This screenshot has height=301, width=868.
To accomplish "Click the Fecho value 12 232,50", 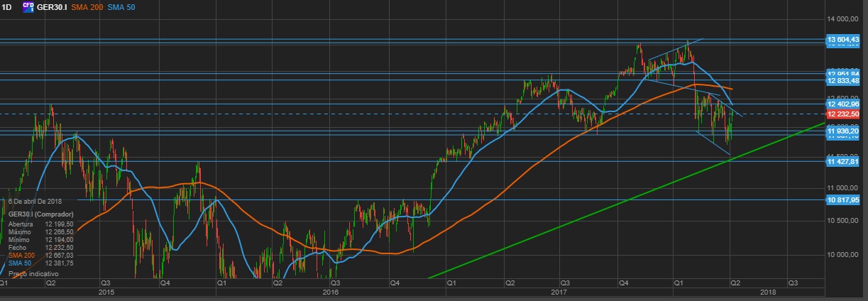I will click(60, 247).
